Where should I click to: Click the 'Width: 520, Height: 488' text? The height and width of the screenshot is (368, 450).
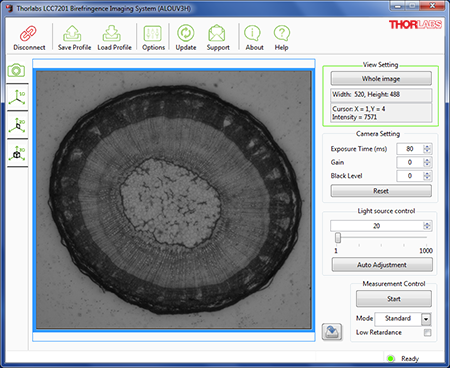coord(366,94)
